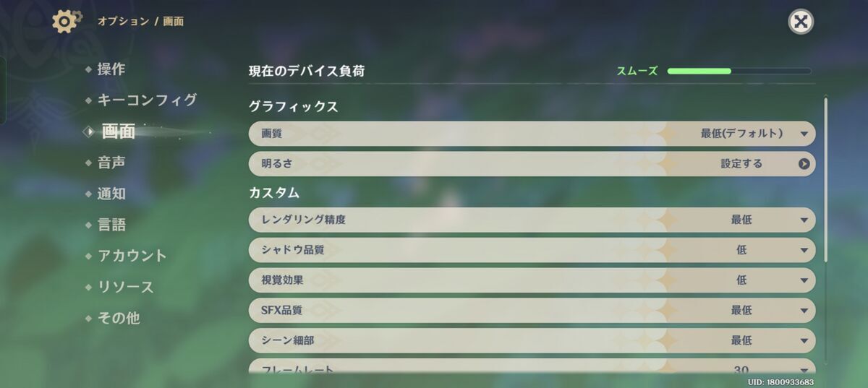Click the 設定する brightness button
This screenshot has height=388, width=868.
pyautogui.click(x=741, y=164)
